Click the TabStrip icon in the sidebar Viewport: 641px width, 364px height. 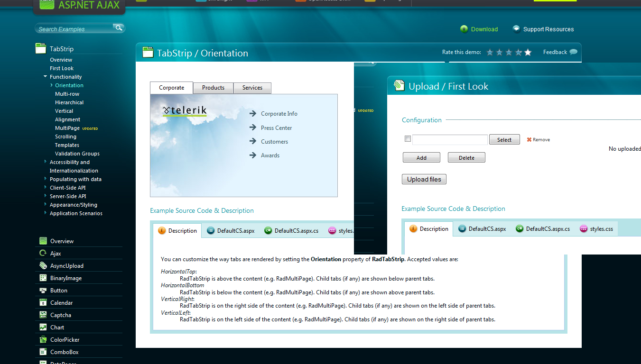click(x=41, y=48)
